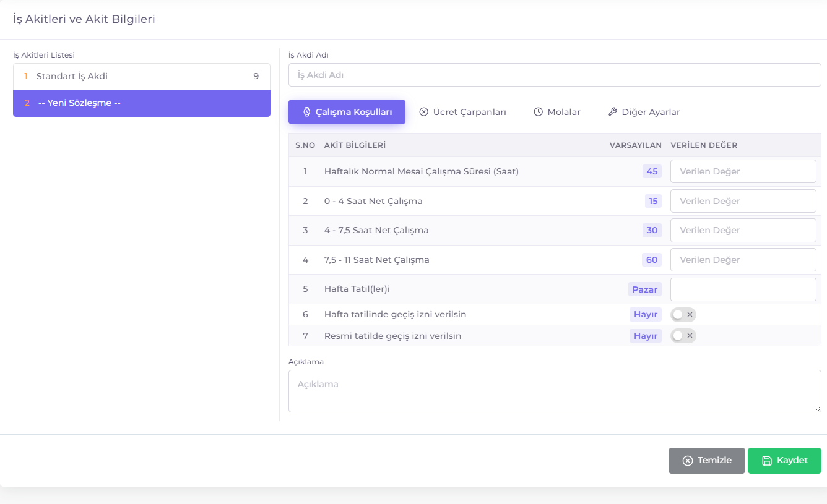The image size is (827, 504).
Task: Click the wrench icon beside Diğer Ayarlar
Action: [613, 112]
